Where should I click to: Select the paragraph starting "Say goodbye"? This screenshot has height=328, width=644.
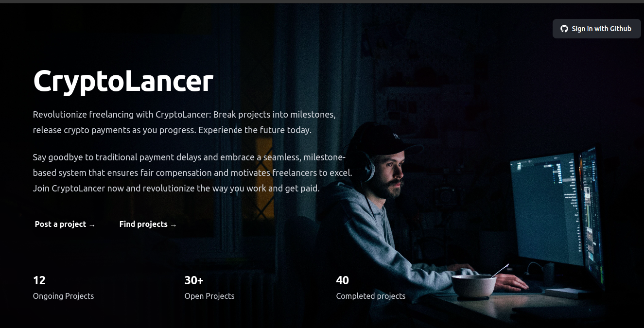[192, 173]
